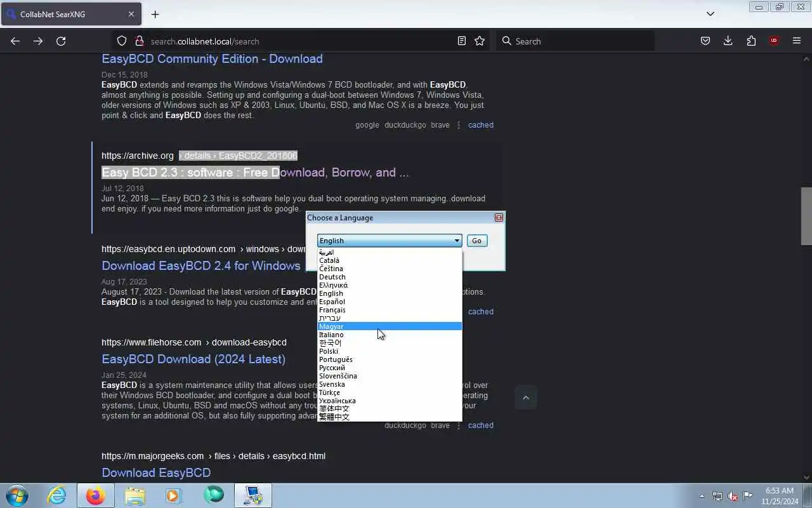This screenshot has height=508, width=812.
Task: Open Download EasyBCD majorgeeks result
Action: pyautogui.click(x=156, y=472)
